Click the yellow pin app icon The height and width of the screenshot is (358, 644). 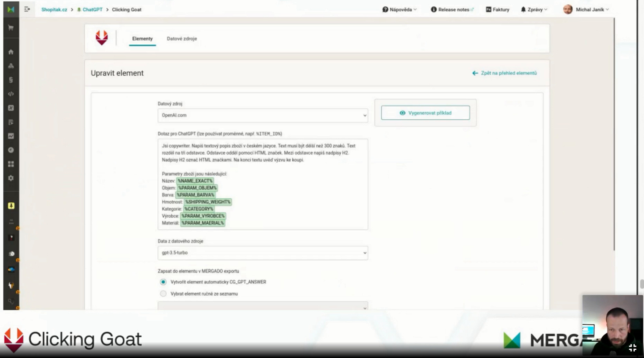(x=11, y=206)
